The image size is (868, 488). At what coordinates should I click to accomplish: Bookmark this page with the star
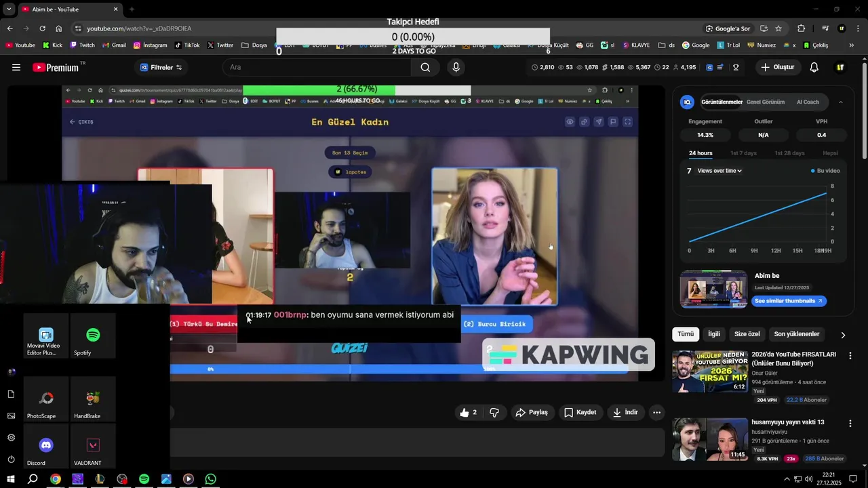tap(778, 28)
